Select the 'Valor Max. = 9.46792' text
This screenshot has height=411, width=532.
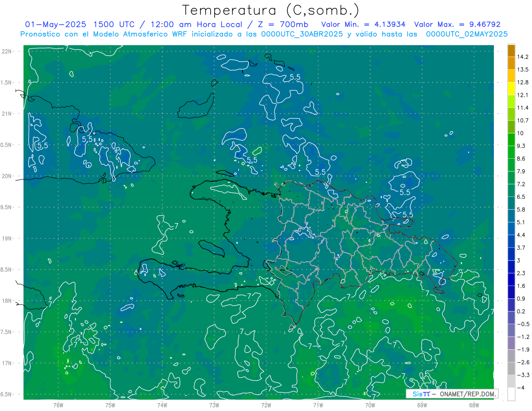coord(457,24)
